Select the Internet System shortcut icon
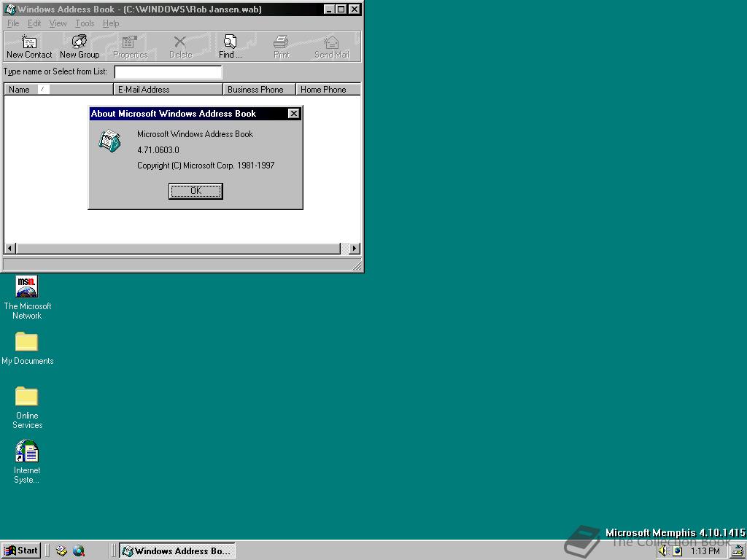This screenshot has height=560, width=747. [27, 451]
